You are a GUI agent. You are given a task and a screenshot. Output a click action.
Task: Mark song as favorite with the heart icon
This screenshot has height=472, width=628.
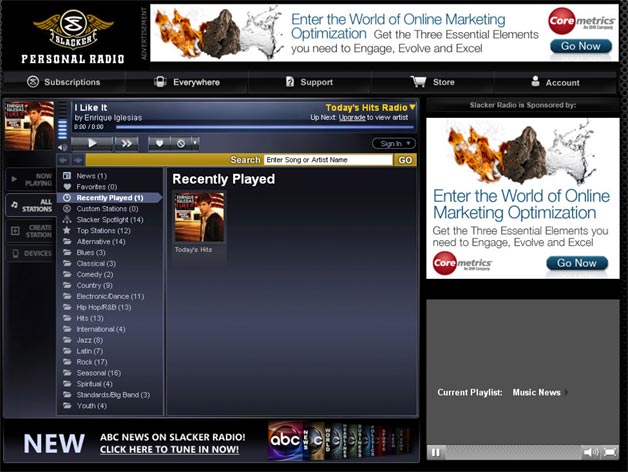(x=159, y=143)
